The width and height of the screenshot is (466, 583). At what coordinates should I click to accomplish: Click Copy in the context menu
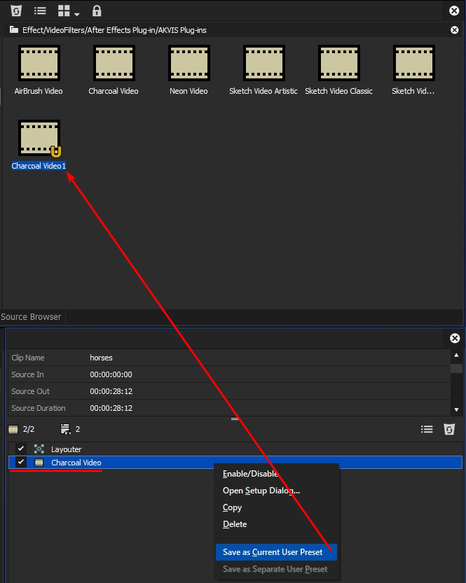click(x=232, y=508)
